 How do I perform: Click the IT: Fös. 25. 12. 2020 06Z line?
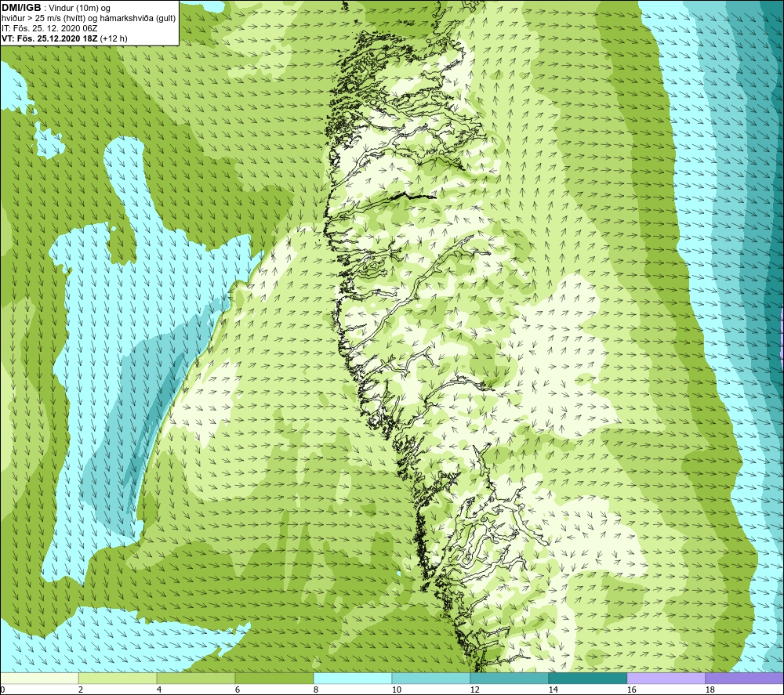tap(49, 28)
